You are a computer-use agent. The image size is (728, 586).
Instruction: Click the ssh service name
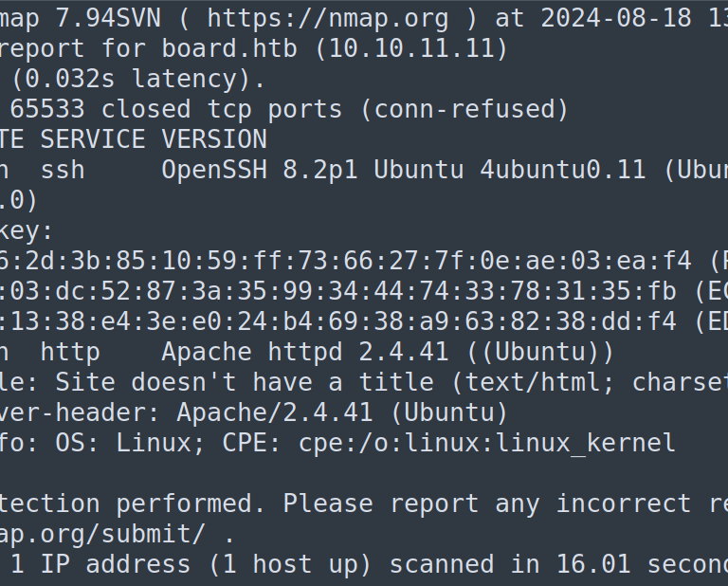(63, 170)
